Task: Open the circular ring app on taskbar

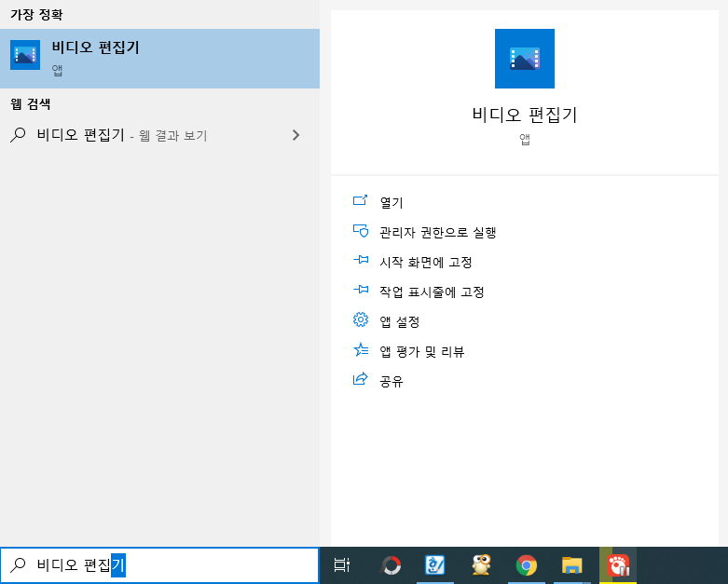Action: 391,565
